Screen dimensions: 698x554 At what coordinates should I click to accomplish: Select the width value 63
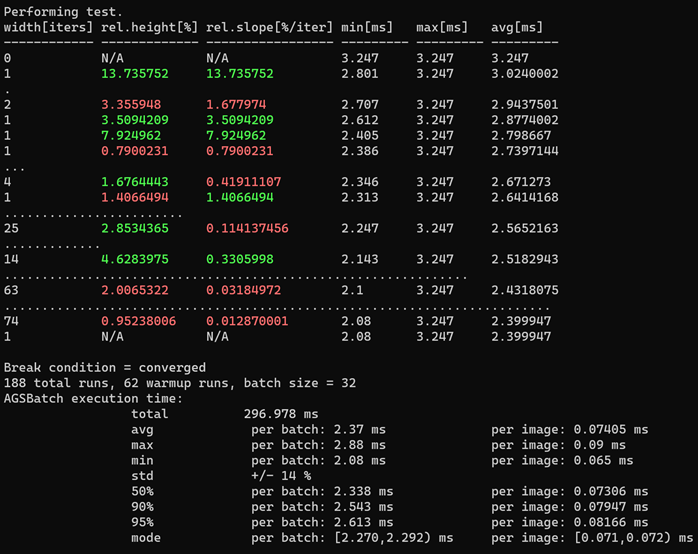[x=12, y=289]
